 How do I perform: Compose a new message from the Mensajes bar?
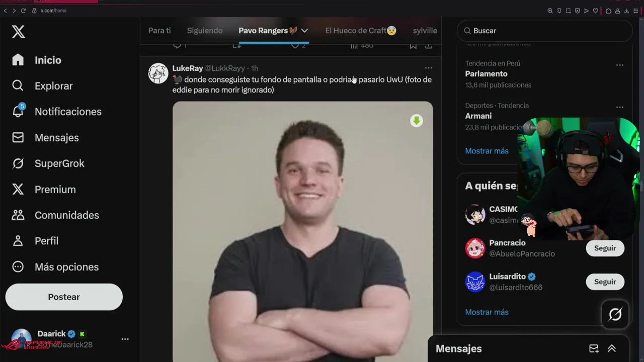[x=594, y=348]
